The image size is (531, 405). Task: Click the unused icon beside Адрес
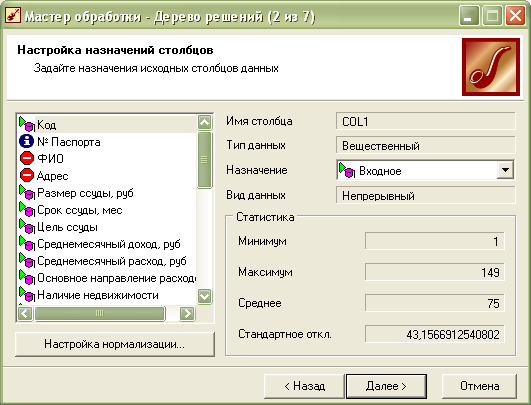tap(27, 175)
